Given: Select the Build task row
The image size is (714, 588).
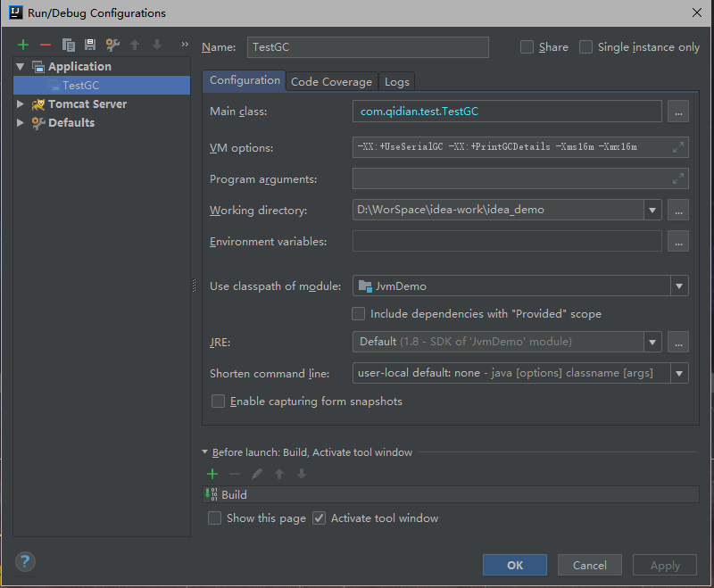Looking at the screenshot, I should point(451,494).
